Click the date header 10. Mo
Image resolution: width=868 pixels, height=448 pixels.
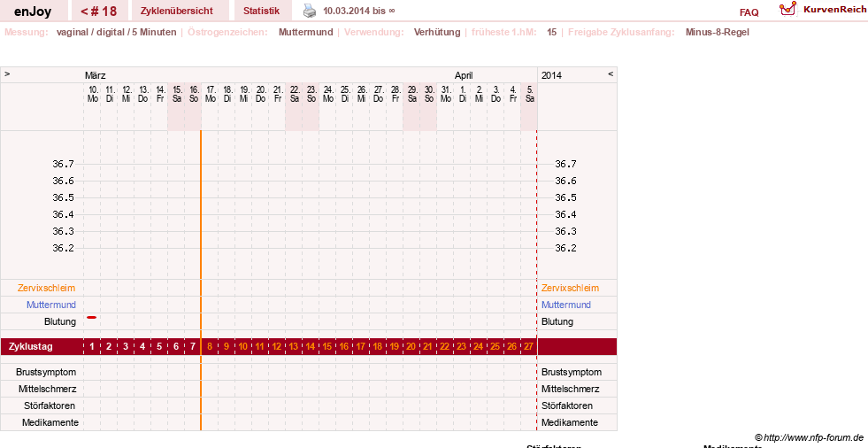93,94
